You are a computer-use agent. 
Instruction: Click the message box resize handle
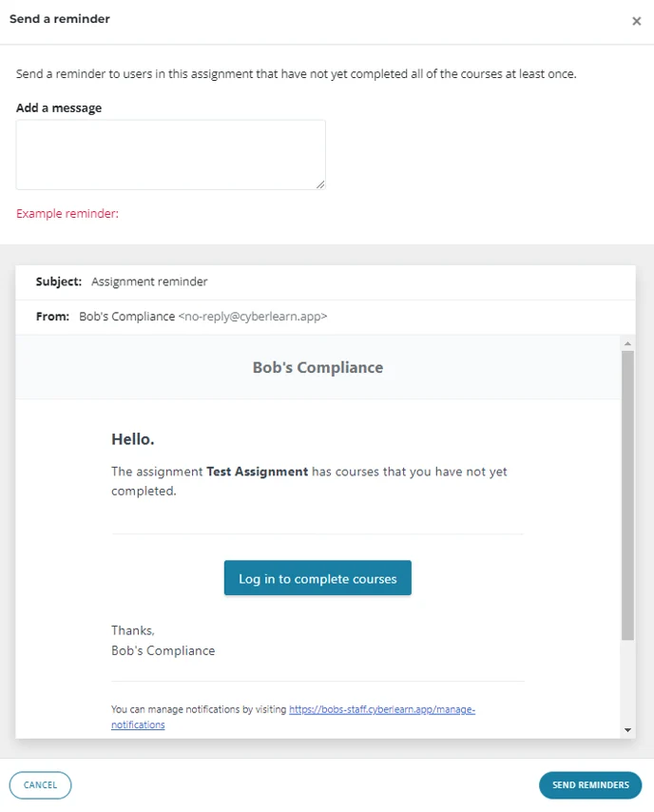coord(320,184)
